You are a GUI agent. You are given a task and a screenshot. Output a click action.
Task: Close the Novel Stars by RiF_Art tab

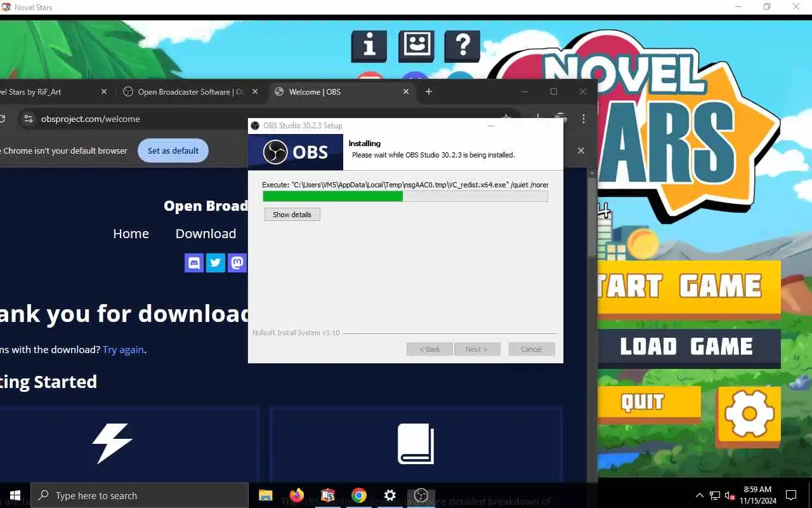104,91
